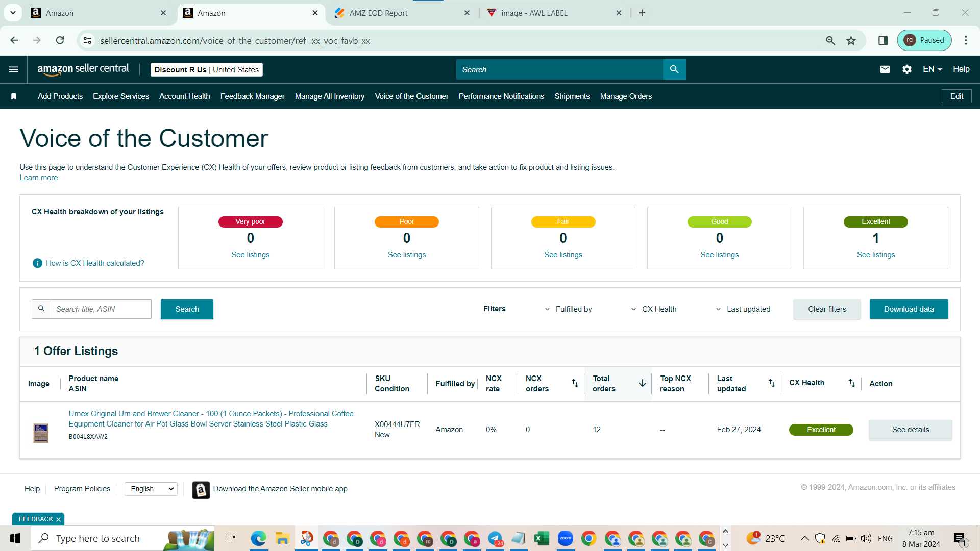Open Performance Notifications in nav bar
Image resolution: width=980 pixels, height=551 pixels.
click(x=501, y=96)
